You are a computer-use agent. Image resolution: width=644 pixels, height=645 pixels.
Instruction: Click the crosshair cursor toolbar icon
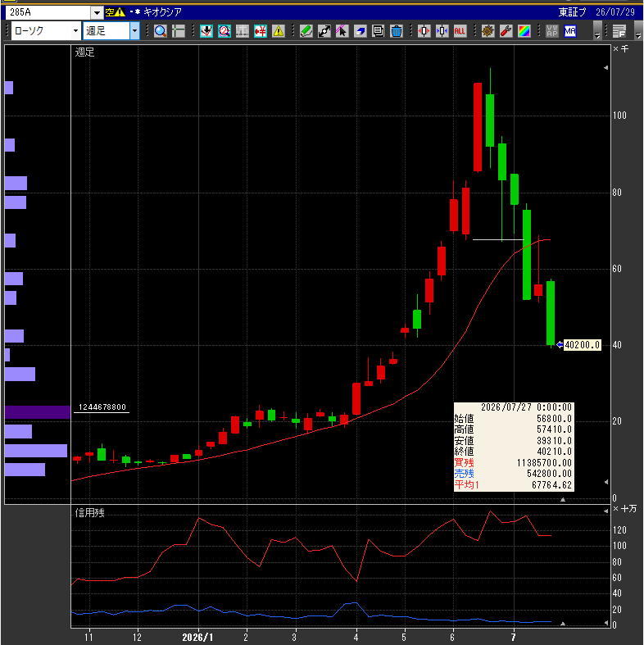pos(179,31)
